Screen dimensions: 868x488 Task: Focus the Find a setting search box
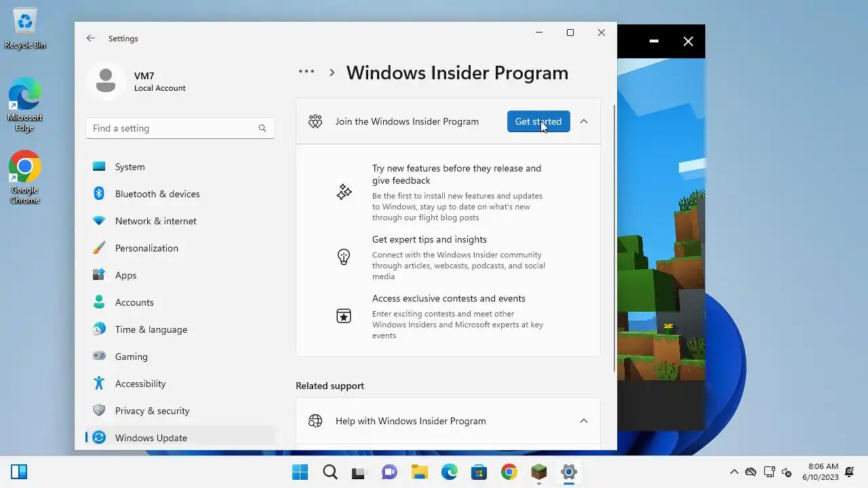180,128
